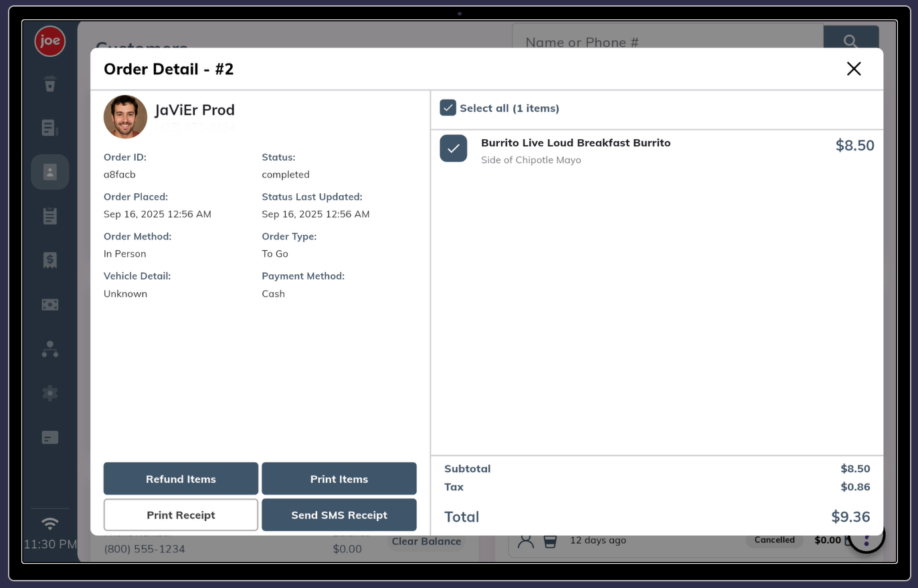Viewport: 918px width, 588px height.
Task: Click the Wi-Fi status icon
Action: tap(50, 523)
